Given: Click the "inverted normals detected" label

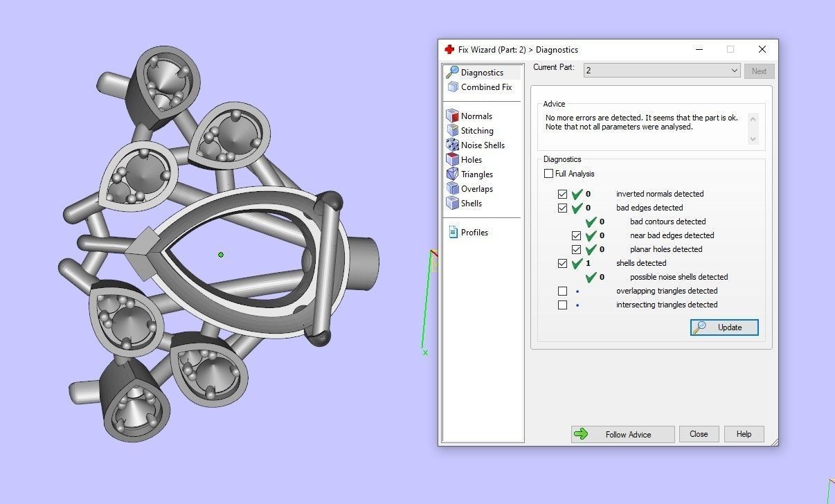Looking at the screenshot, I should point(660,194).
